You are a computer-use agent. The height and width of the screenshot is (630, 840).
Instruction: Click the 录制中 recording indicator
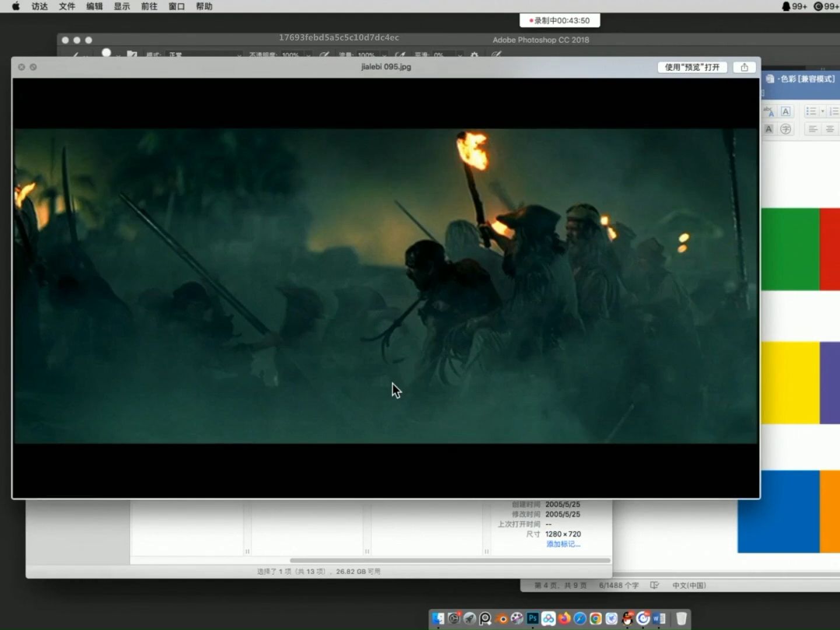559,20
